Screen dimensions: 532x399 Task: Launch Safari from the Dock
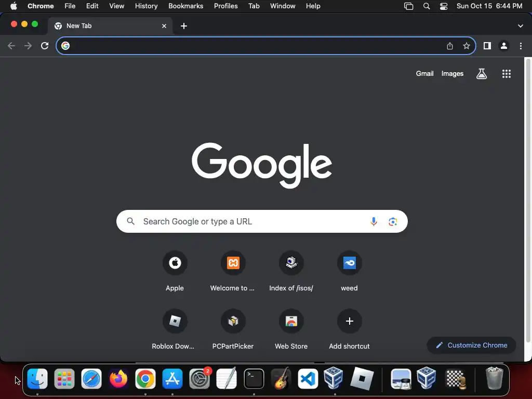tap(91, 379)
